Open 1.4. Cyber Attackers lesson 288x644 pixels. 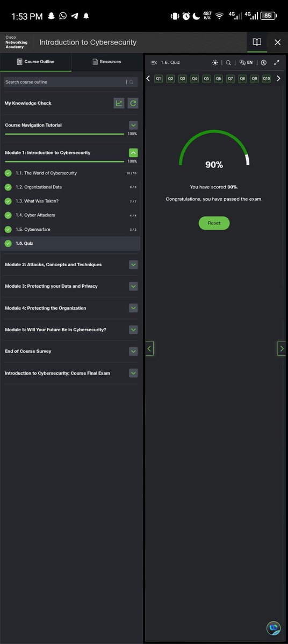70,215
